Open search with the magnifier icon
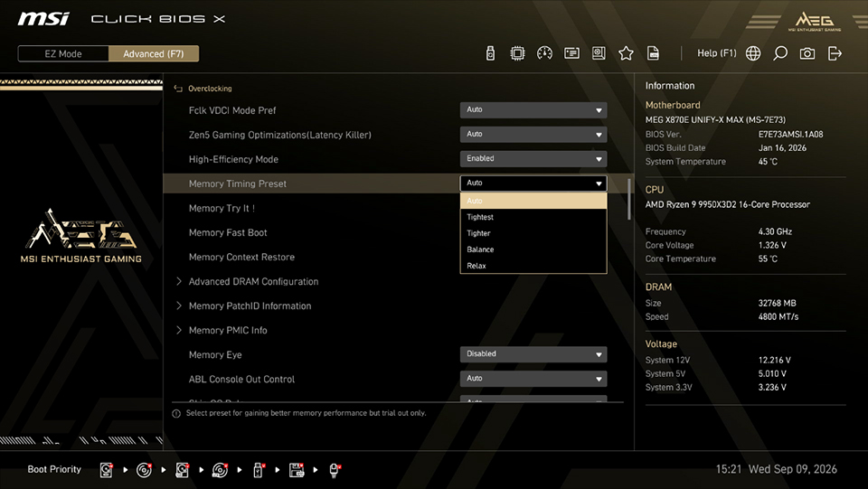868x489 pixels. point(780,53)
